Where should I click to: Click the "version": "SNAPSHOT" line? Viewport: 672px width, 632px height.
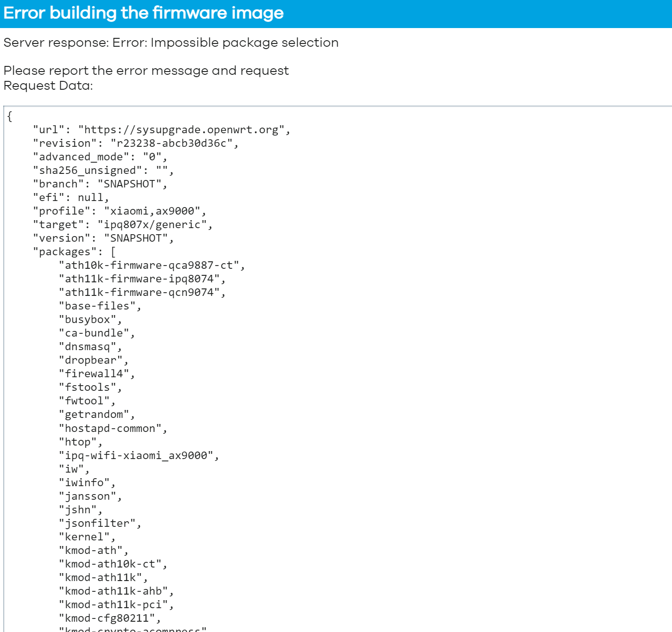[103, 238]
